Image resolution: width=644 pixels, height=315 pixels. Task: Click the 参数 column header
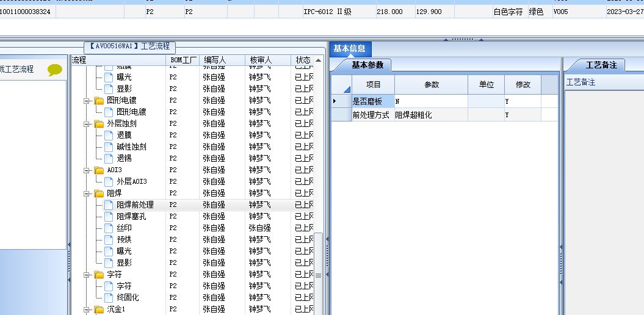pyautogui.click(x=431, y=85)
